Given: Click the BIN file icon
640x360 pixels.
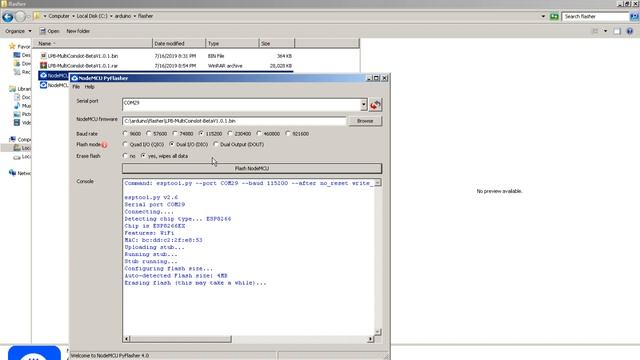Looking at the screenshot, I should click(x=43, y=56).
